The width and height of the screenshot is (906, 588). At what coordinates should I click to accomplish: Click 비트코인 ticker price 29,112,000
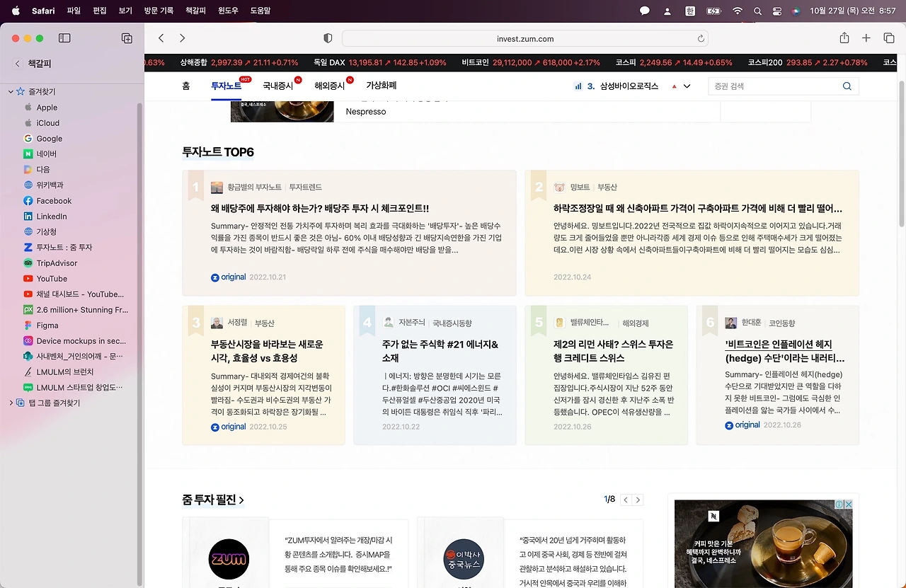[512, 62]
